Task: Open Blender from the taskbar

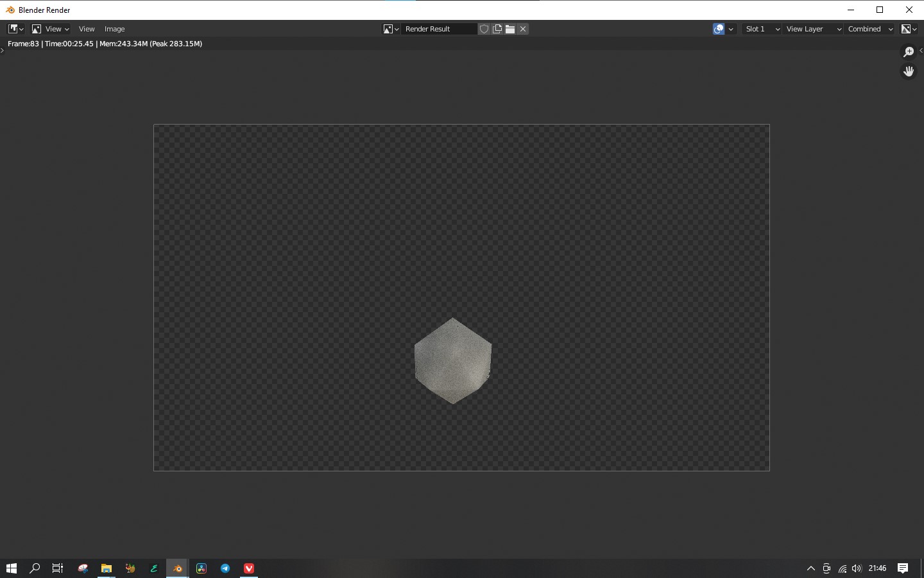Action: pos(177,568)
